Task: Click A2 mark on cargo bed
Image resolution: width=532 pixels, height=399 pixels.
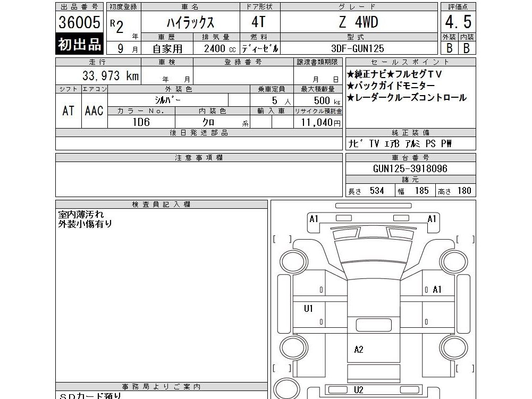Action: click(x=359, y=350)
